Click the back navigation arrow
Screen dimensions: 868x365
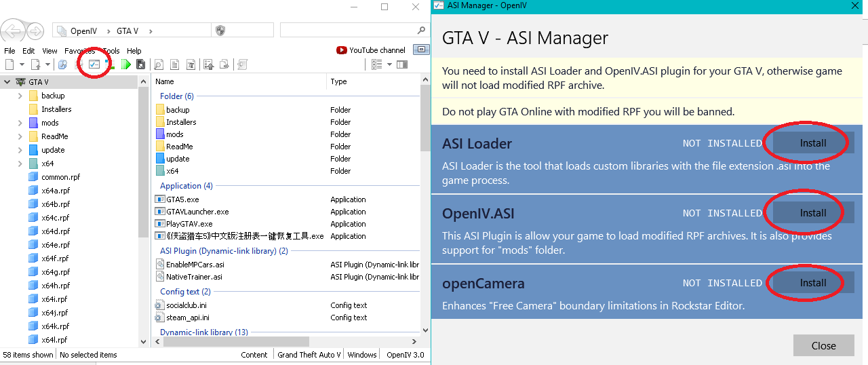click(13, 31)
